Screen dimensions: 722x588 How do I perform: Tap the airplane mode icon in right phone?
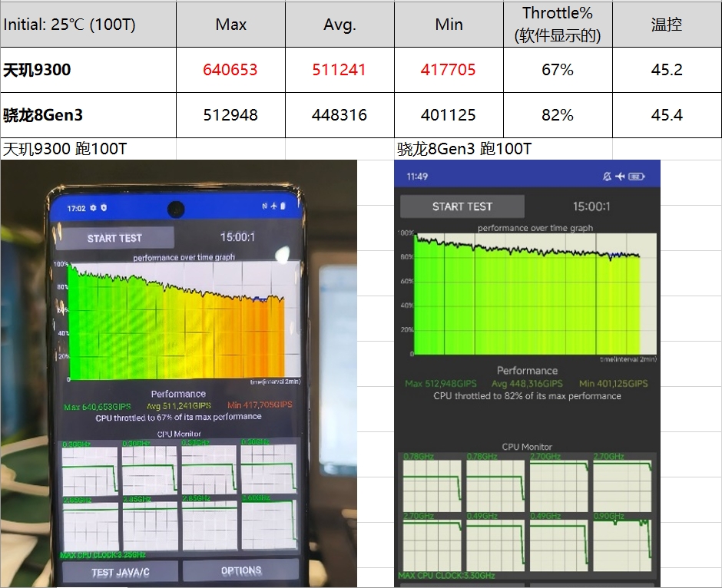point(621,177)
